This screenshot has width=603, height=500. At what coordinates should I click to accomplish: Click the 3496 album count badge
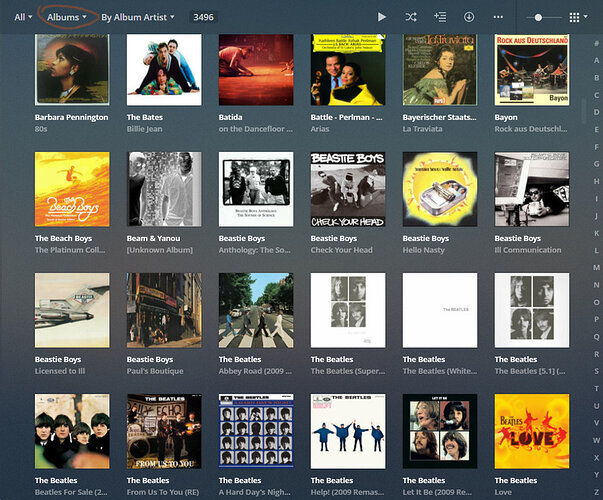(x=203, y=17)
